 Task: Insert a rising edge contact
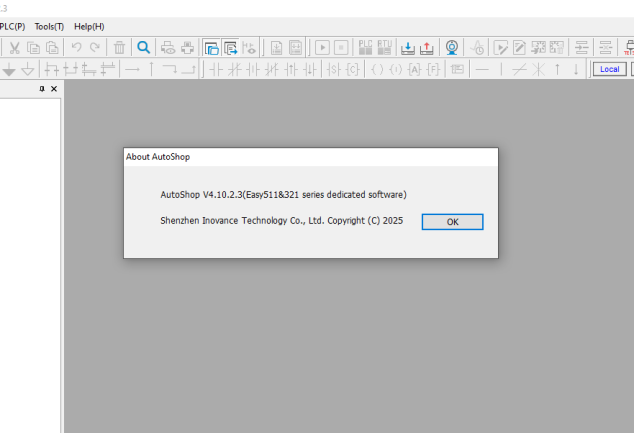(x=291, y=70)
